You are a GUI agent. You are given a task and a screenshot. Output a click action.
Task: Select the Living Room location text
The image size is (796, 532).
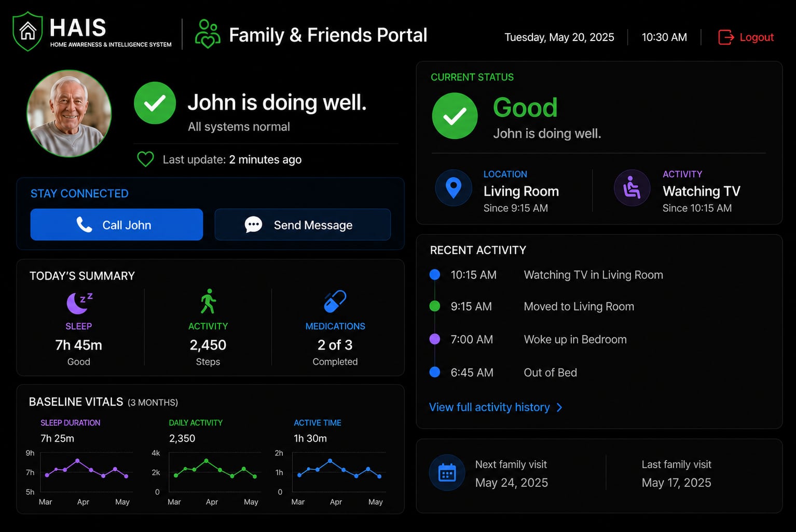(521, 191)
